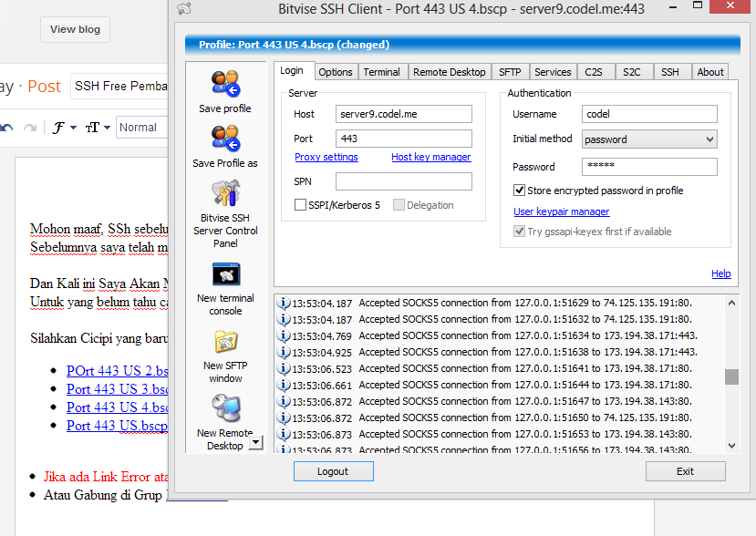756x536 pixels.
Task: Click the profile header 'Port 443 US 4.bscp (changed)'
Action: click(x=295, y=45)
